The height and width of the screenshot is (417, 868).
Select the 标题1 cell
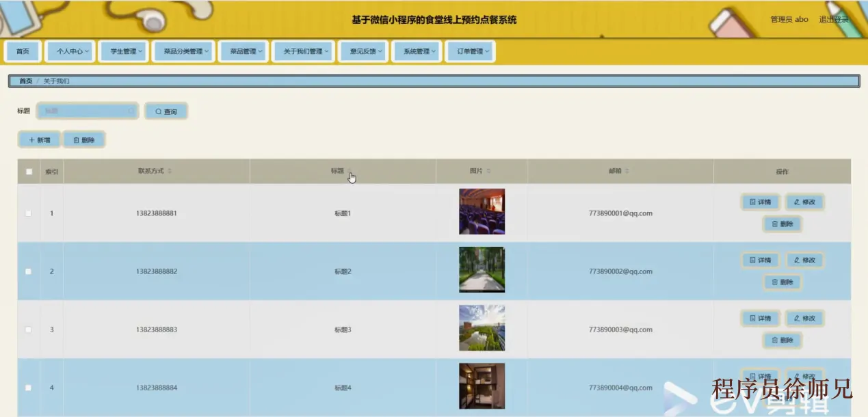tap(343, 213)
